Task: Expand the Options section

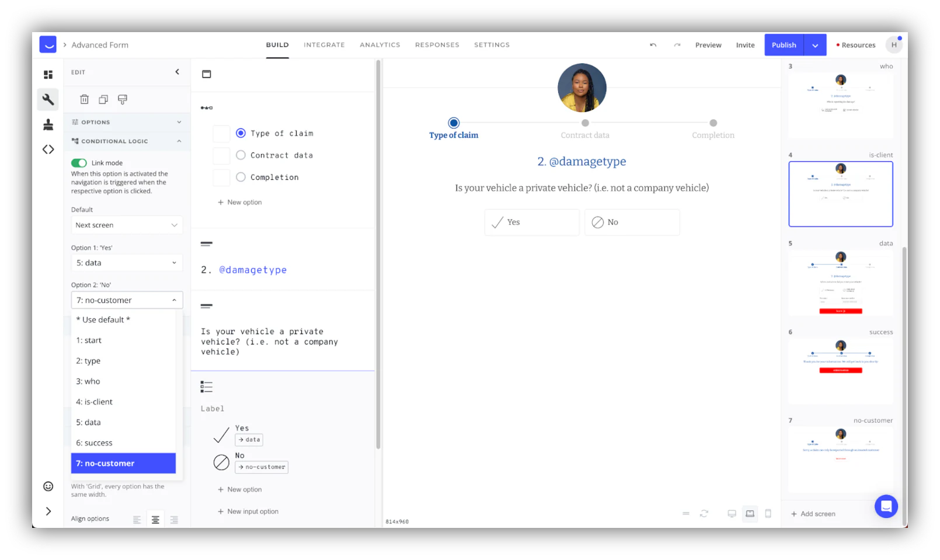Action: click(x=127, y=122)
